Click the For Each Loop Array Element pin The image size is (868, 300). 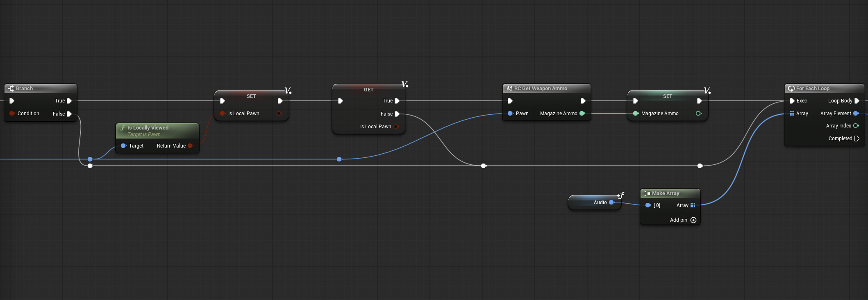pos(856,114)
